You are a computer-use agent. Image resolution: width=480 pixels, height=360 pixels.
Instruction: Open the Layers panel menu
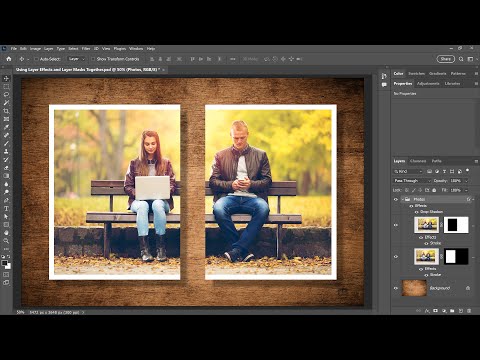[476, 161]
